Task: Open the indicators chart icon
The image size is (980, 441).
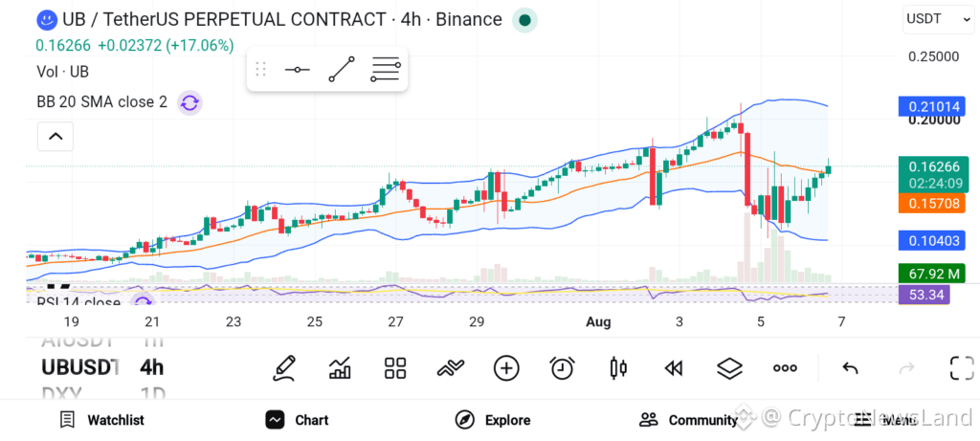Action: (340, 368)
